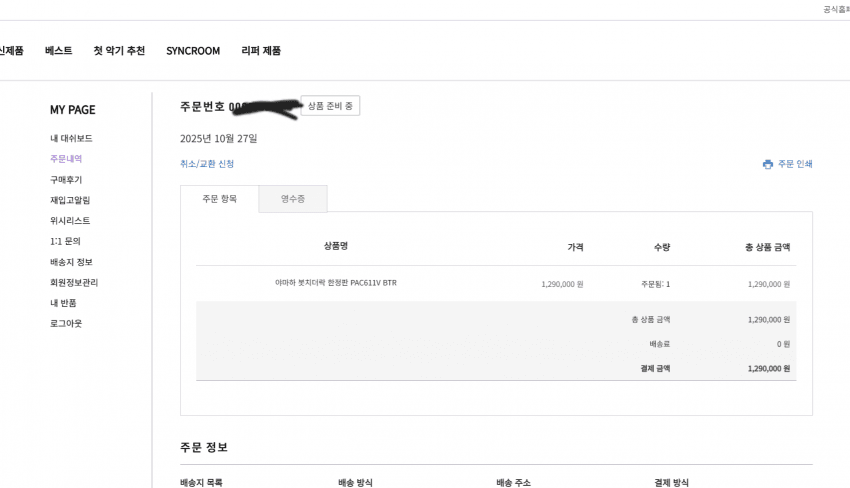Go to 구매후기 page
The image size is (850, 488).
[66, 180]
